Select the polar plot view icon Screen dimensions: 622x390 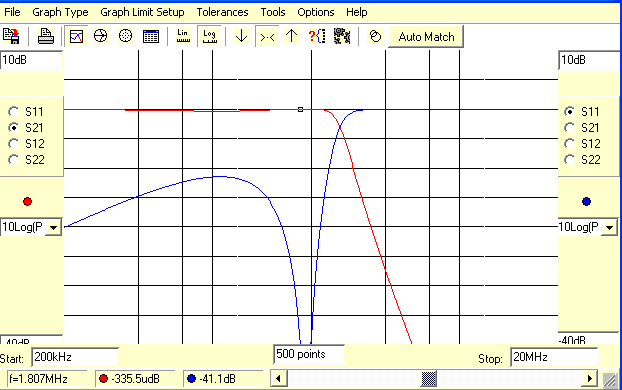[125, 36]
